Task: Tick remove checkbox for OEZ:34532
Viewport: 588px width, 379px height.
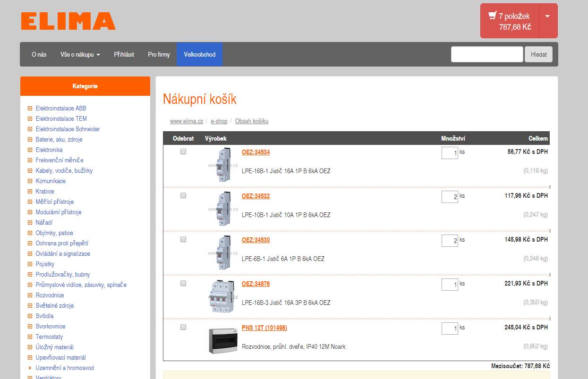Action: (x=183, y=195)
